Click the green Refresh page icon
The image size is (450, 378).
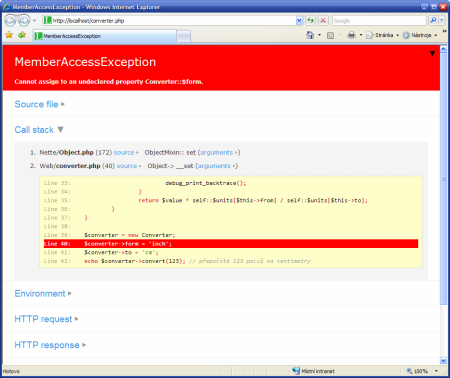[311, 21]
